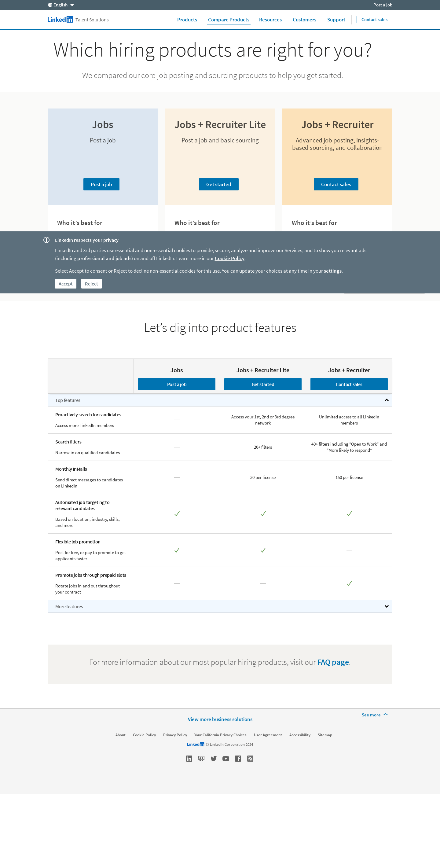Viewport: 440px width, 868px height.
Task: Click Recruiter checkmark for prepaid slots row
Action: pos(349,583)
